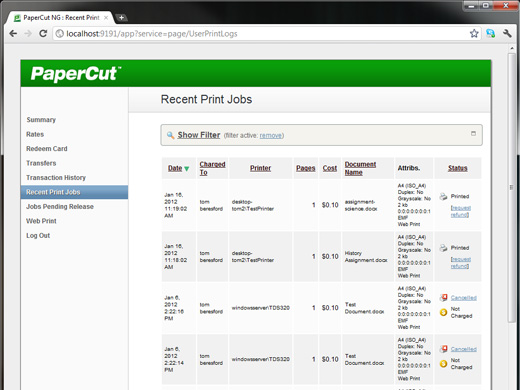
Task: Click Cancelled link for 2:22:16 PM job
Action: [464, 298]
